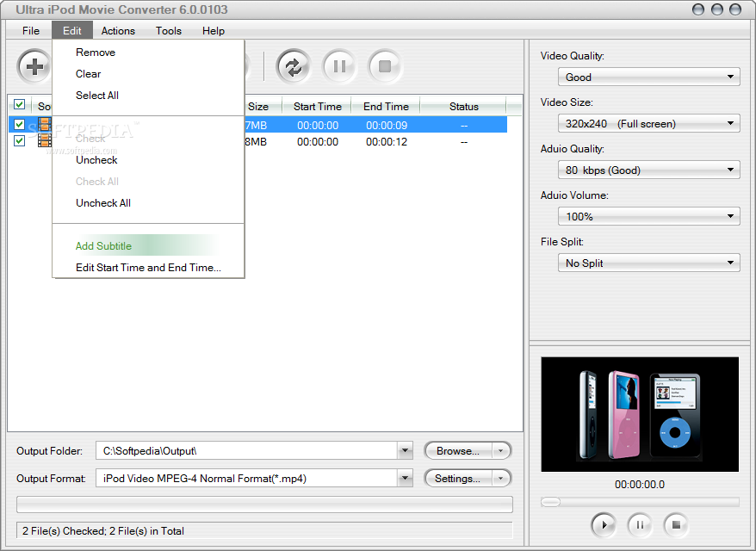Sort by the Status column header

464,106
